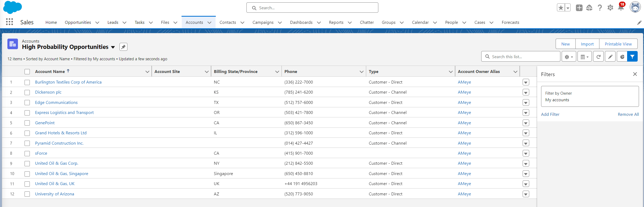Click the New account button

click(565, 44)
